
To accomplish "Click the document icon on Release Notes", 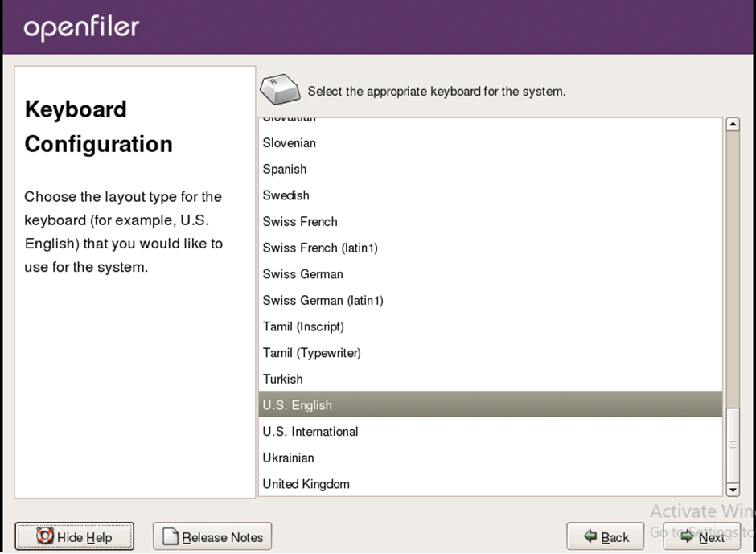I will 171,536.
